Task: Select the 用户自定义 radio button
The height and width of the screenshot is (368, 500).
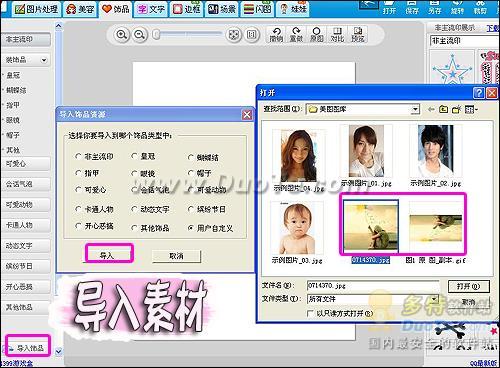Action: click(x=191, y=228)
